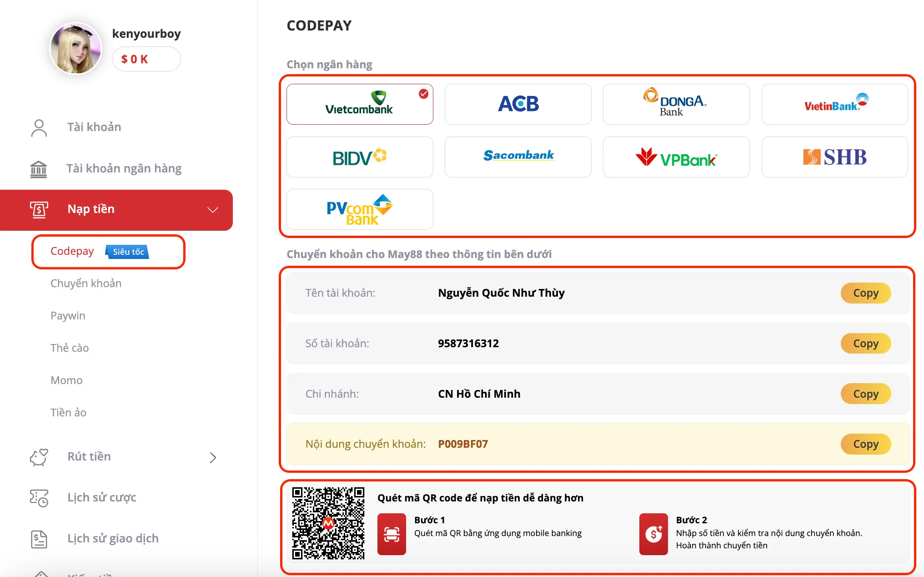Copy the transfer content P009BF07
924x577 pixels.
tap(865, 444)
